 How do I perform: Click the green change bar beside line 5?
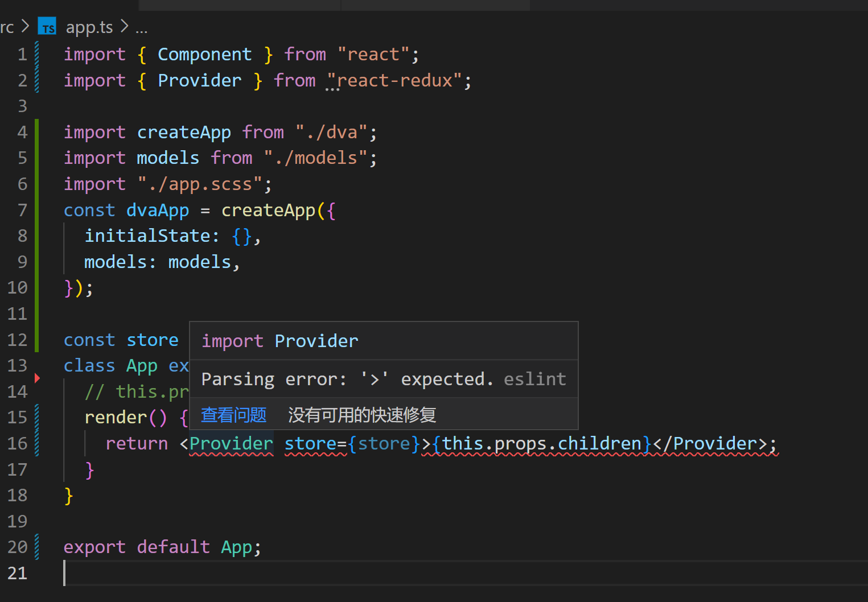coord(37,158)
